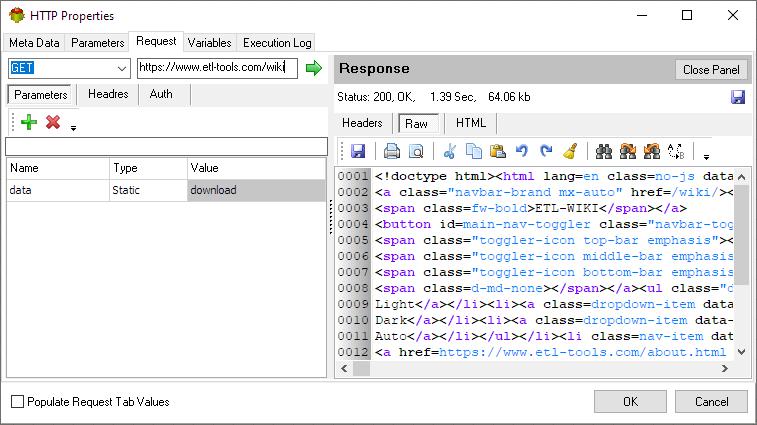Add a new parameter with green plus
Image resolution: width=757 pixels, height=425 pixels.
(29, 122)
